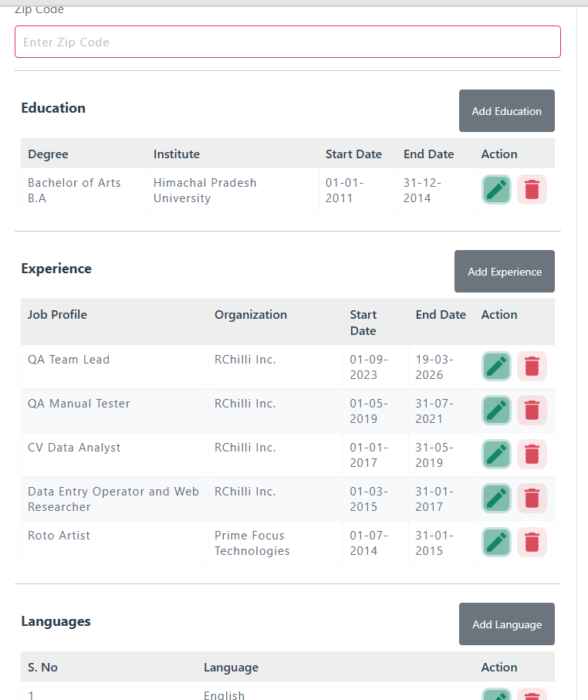
Task: Click the page's vertical scrollbar
Action: 582,347
